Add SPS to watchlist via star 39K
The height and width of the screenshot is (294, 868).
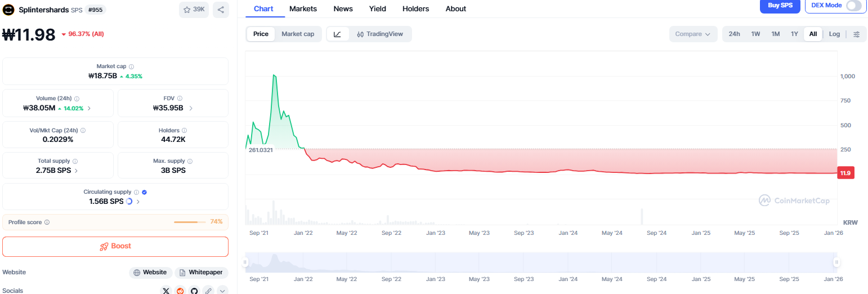194,10
